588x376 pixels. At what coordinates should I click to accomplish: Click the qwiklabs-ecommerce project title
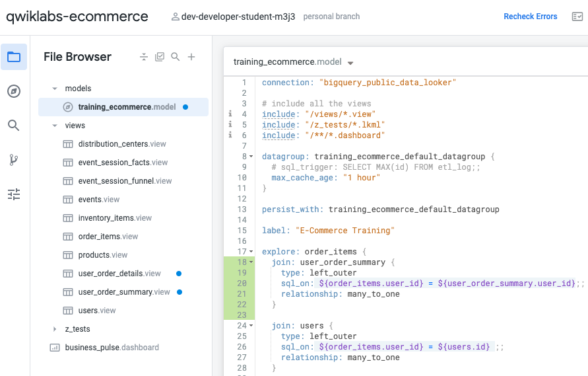[x=77, y=17]
